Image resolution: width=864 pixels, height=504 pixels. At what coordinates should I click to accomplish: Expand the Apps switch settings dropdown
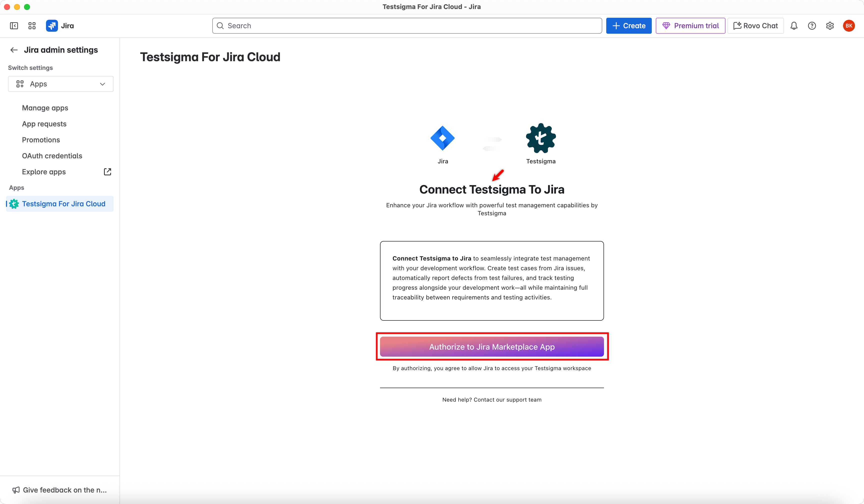pyautogui.click(x=60, y=84)
